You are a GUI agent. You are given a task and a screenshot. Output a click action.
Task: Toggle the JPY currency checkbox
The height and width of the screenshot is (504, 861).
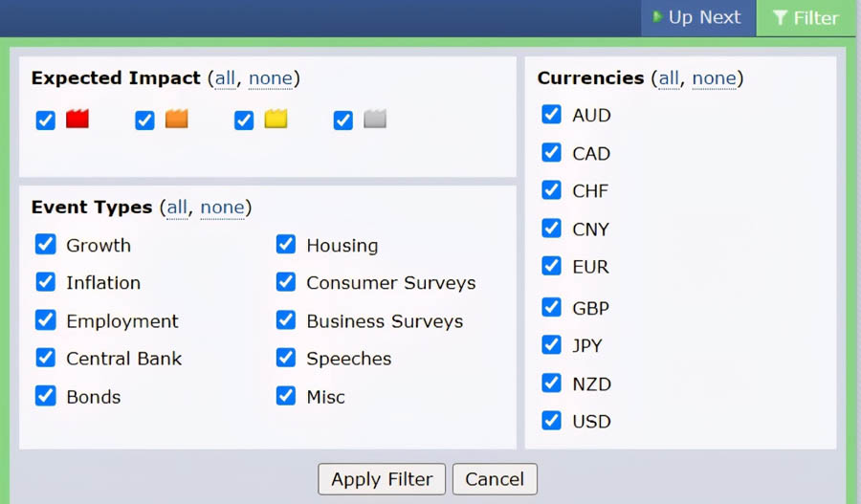[x=551, y=345]
